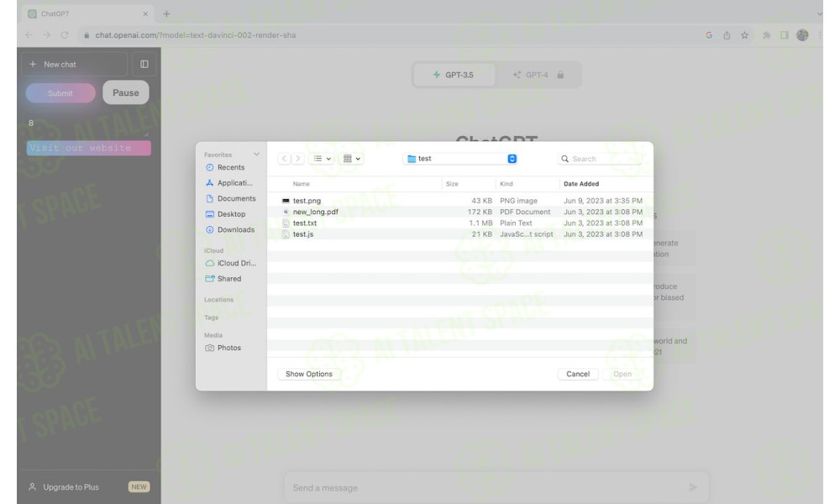Screen dimensions: 840x504
Task: Select Recents in the sidebar
Action: click(231, 168)
